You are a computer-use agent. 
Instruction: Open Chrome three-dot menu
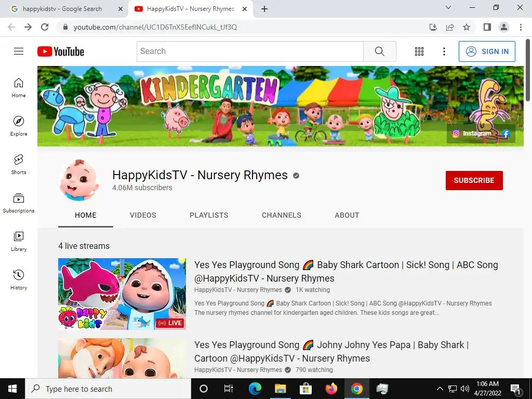pyautogui.click(x=521, y=27)
